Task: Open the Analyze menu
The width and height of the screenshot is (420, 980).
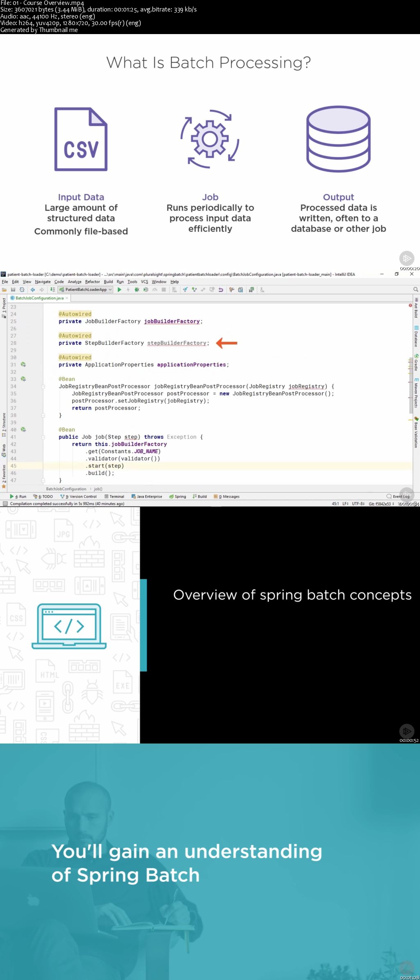Action: [x=75, y=282]
